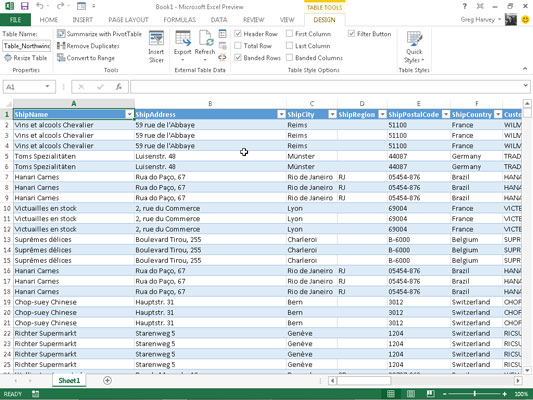Click Remove Duplicates
The width and height of the screenshot is (533, 400).
click(88, 46)
